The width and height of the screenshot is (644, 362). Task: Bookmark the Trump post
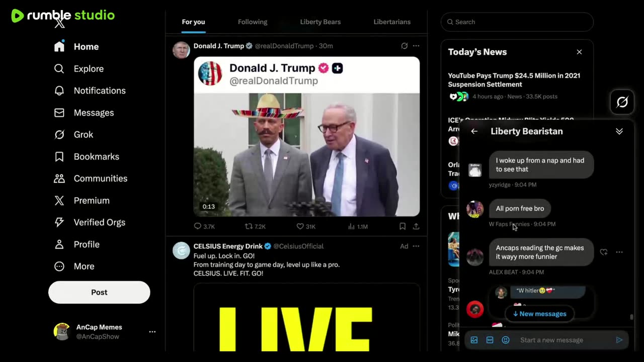(403, 227)
